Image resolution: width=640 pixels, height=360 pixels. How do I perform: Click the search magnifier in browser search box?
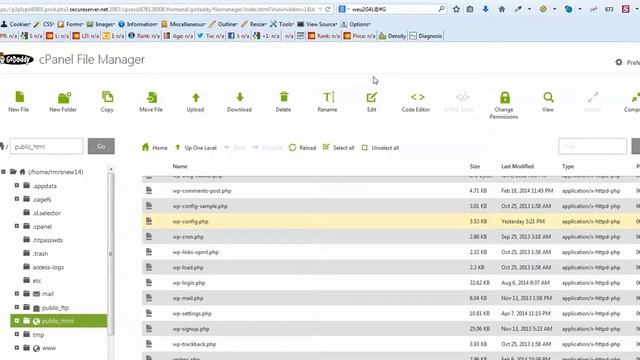(441, 9)
